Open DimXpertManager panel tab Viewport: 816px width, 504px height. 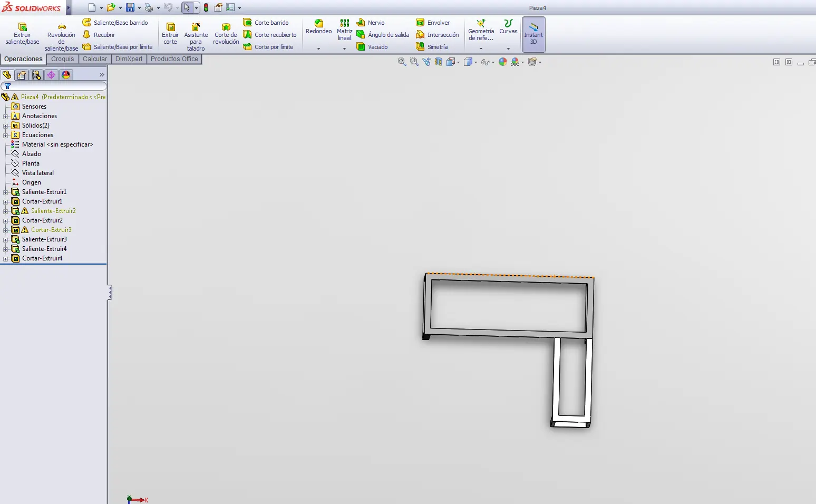(51, 75)
